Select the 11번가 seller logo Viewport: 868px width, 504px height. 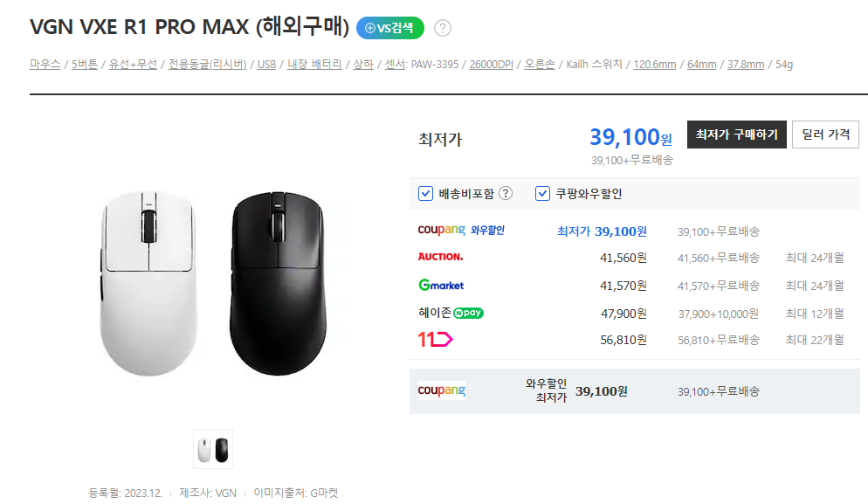pyautogui.click(x=437, y=341)
